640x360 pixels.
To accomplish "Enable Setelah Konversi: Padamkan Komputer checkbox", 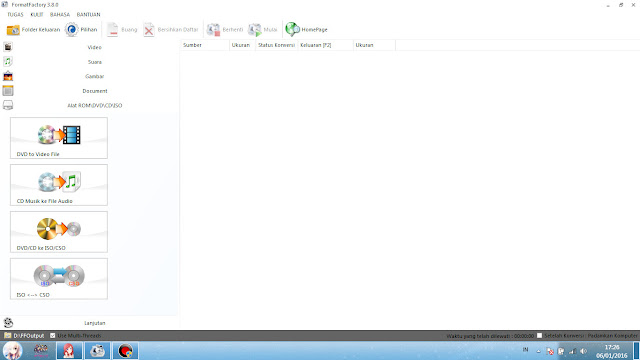I will (x=539, y=336).
